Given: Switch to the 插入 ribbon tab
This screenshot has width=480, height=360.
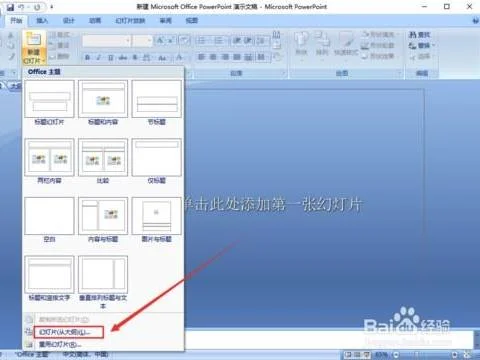Looking at the screenshot, I should (42, 21).
